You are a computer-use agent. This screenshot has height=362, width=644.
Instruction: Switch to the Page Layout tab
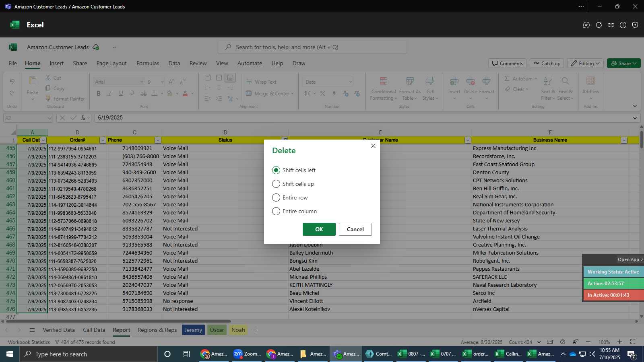(x=111, y=63)
